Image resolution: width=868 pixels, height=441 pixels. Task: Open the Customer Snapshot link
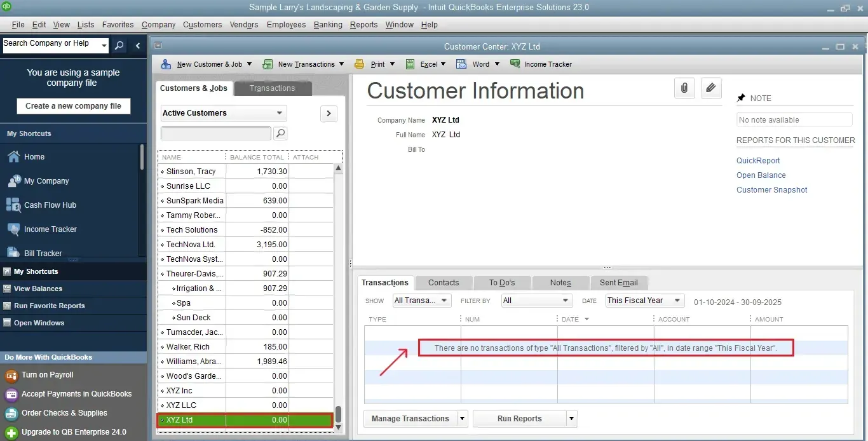[x=772, y=190]
